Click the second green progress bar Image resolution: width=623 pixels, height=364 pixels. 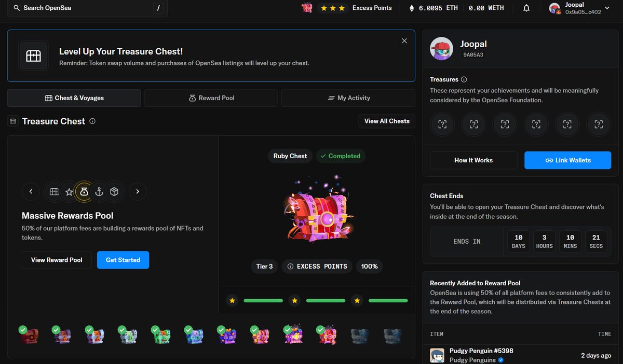[326, 300]
